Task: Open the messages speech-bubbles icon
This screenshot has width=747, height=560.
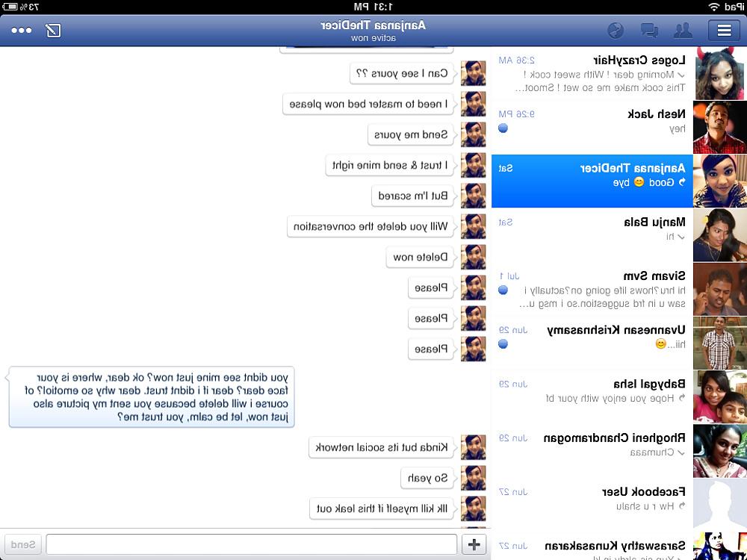Action: pos(649,31)
